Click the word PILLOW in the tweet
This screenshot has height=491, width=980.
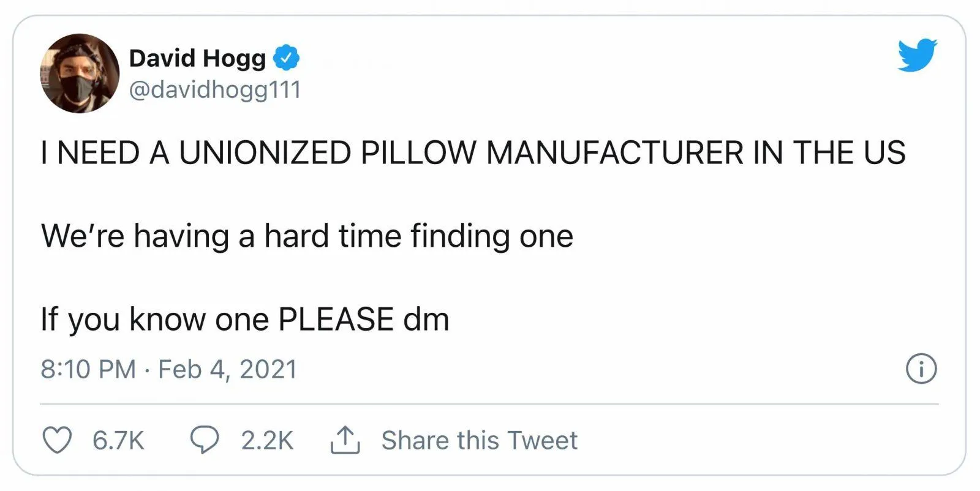418,153
